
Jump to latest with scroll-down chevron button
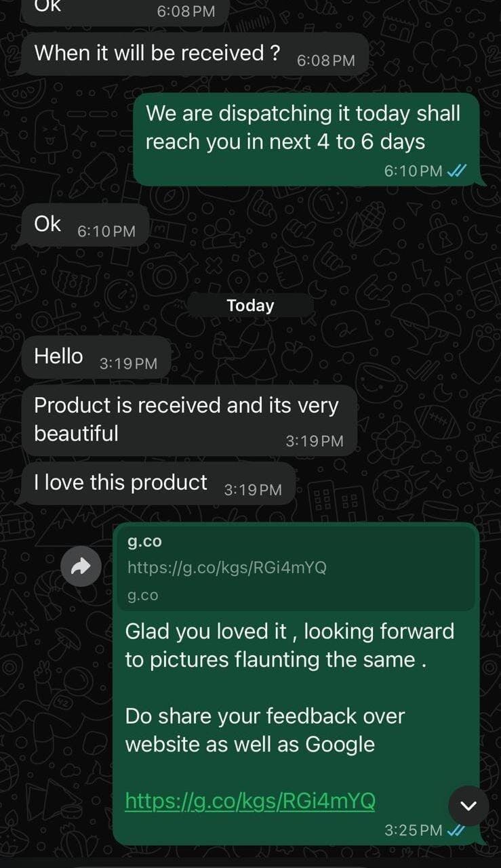click(x=468, y=806)
